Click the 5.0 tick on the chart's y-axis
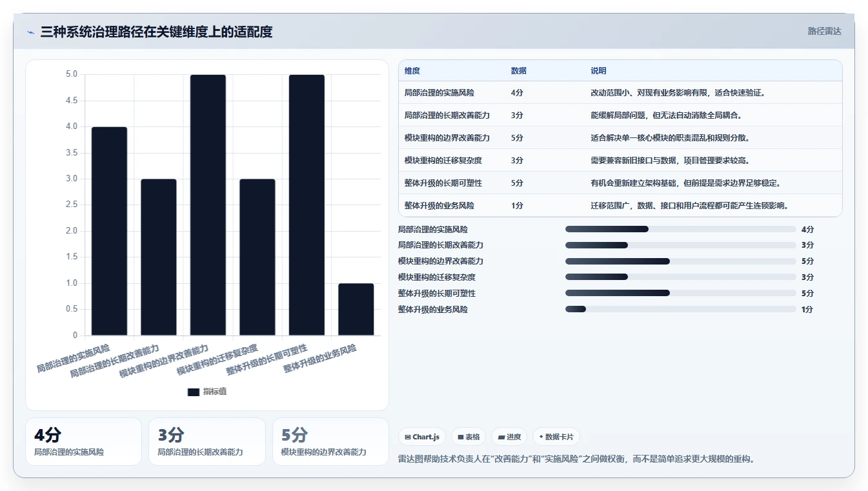 point(71,74)
